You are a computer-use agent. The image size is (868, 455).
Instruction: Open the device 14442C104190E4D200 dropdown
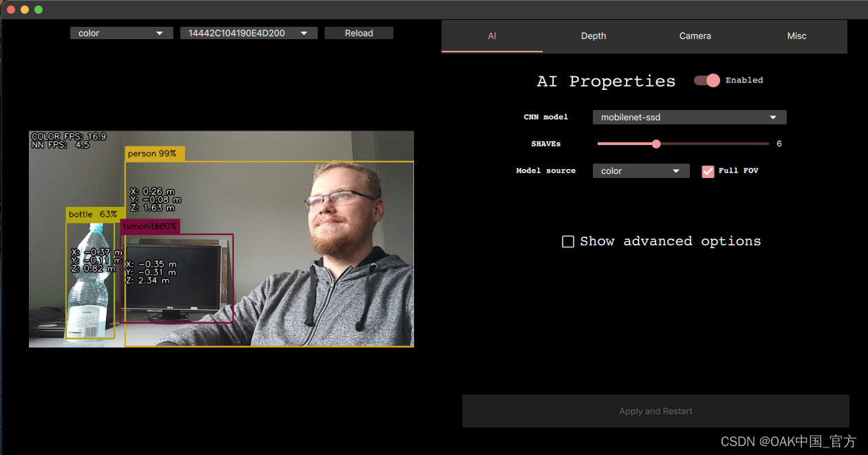pyautogui.click(x=248, y=33)
